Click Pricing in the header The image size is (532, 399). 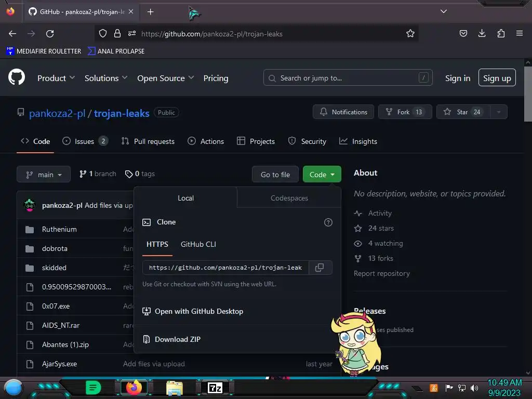point(216,78)
